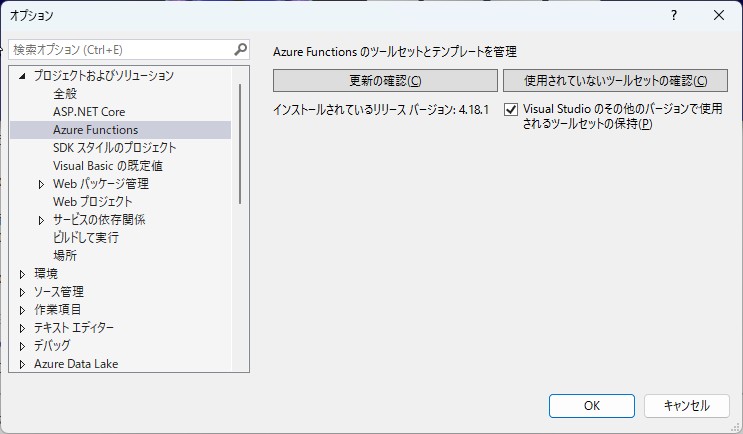This screenshot has width=743, height=434.
Task: Expand サービスの依存関係 node
Action: pyautogui.click(x=41, y=220)
